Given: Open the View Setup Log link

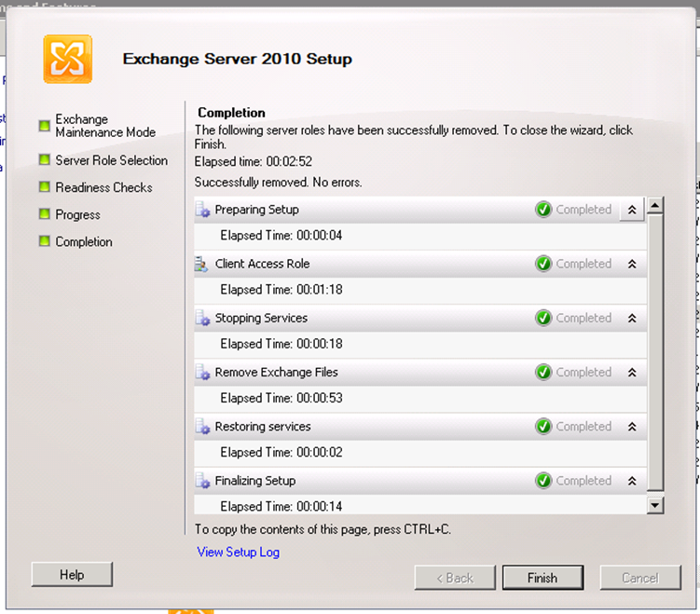Looking at the screenshot, I should coord(239,553).
